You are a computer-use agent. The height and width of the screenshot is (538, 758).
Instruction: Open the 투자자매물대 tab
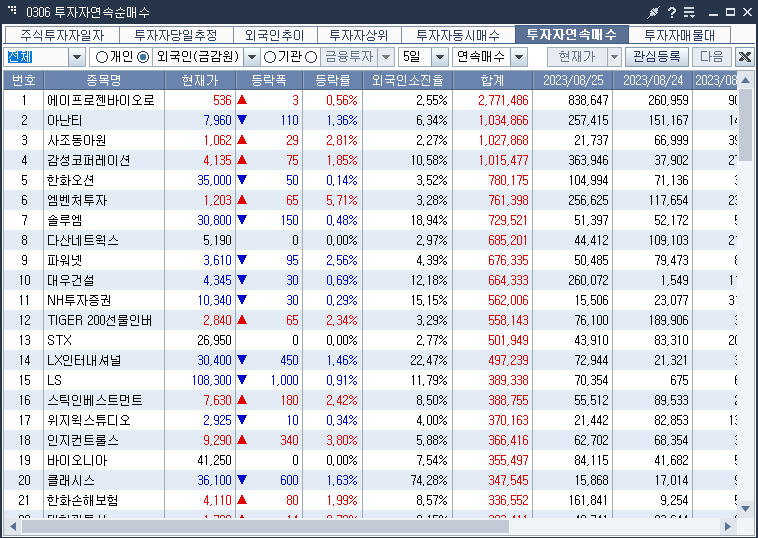(679, 35)
